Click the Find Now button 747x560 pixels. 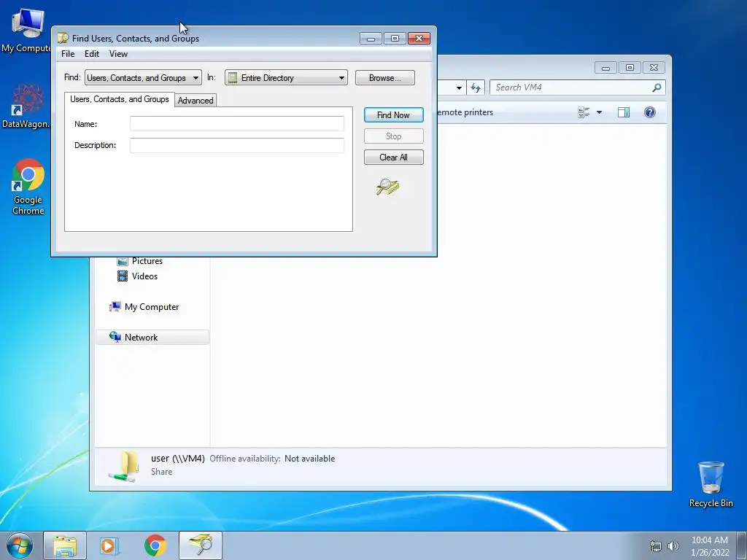point(393,114)
